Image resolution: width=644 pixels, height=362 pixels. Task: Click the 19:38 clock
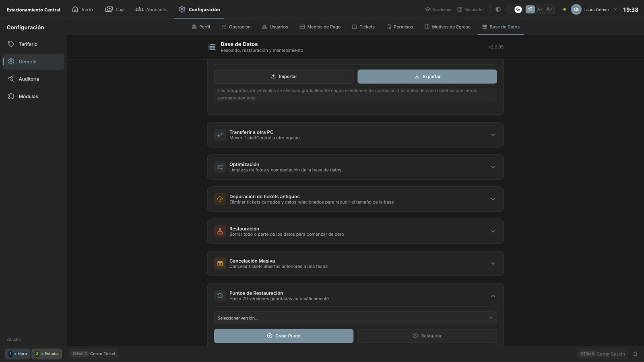pos(631,10)
